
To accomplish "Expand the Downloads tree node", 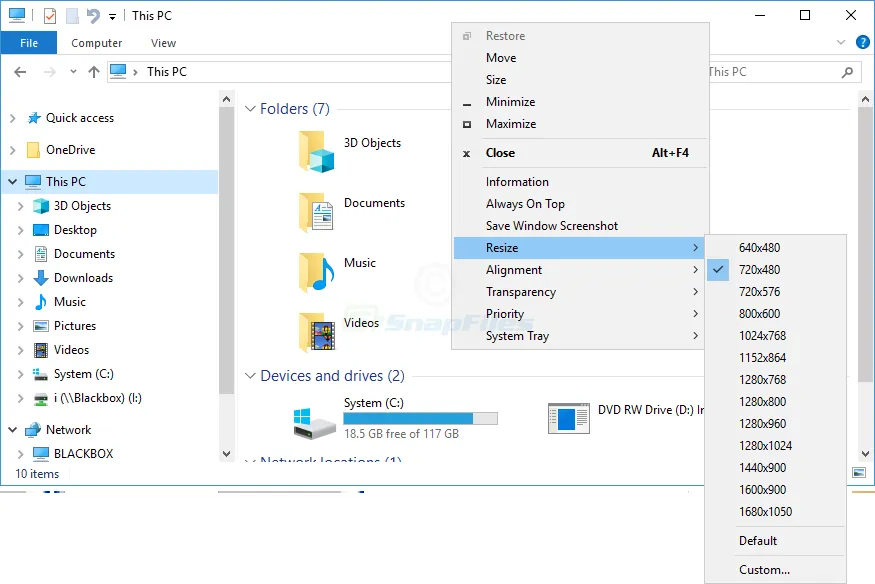I will point(21,278).
